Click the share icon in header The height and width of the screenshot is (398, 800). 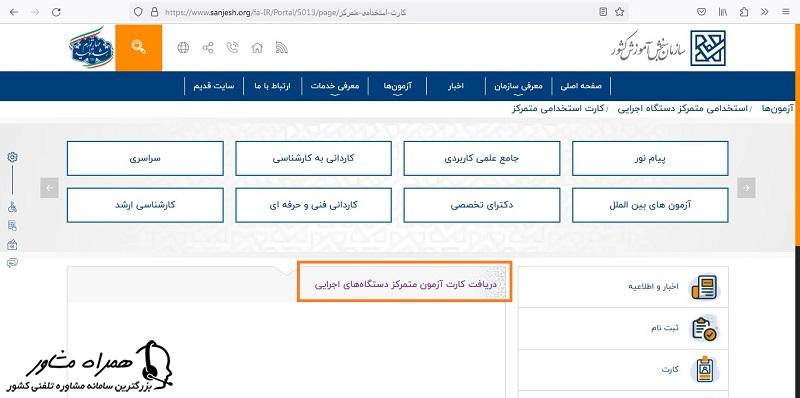click(208, 48)
